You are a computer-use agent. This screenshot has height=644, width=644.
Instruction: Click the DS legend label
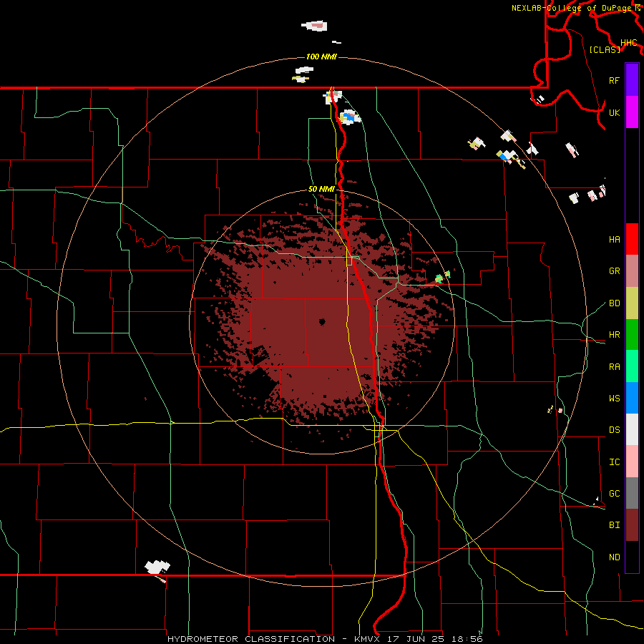(x=615, y=430)
